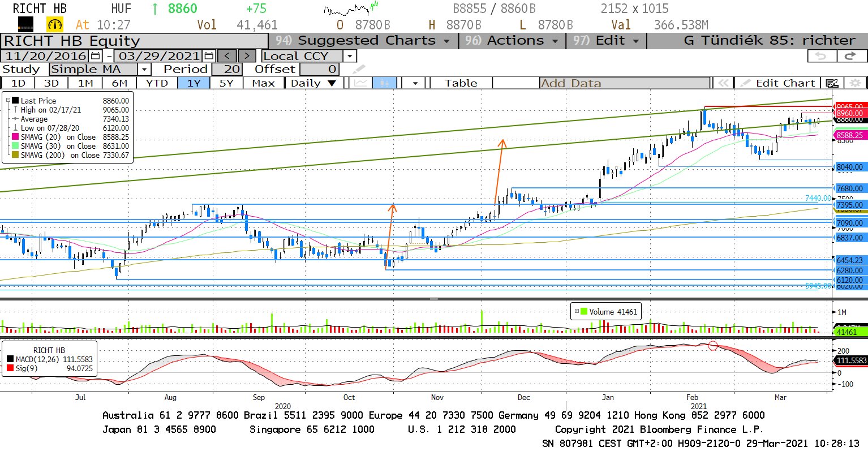The image size is (868, 460).
Task: Click the end date field 03/29/2021
Action: (x=159, y=56)
